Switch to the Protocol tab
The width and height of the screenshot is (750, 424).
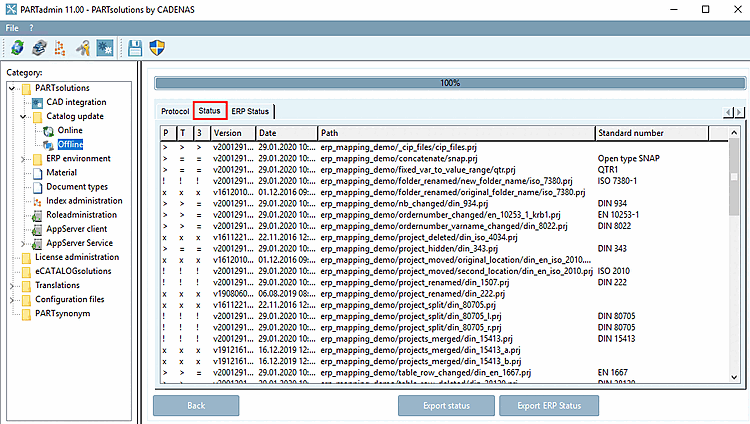175,111
